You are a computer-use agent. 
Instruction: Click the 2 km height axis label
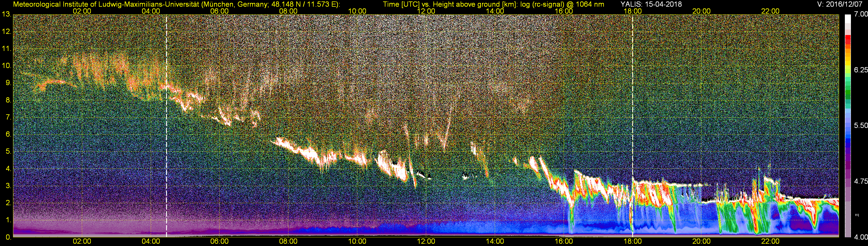(x=8, y=203)
